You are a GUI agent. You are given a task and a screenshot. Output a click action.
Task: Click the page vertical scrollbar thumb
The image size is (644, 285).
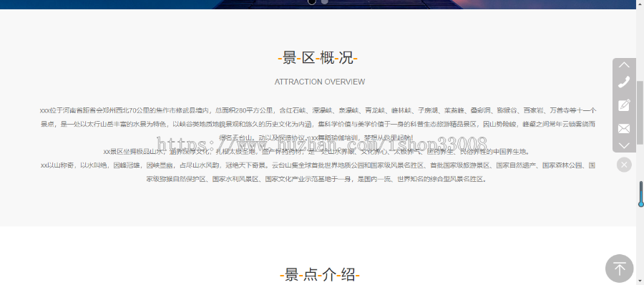640,112
